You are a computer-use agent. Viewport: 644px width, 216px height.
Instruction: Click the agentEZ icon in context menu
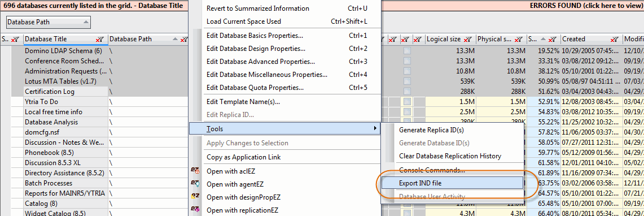pyautogui.click(x=195, y=184)
